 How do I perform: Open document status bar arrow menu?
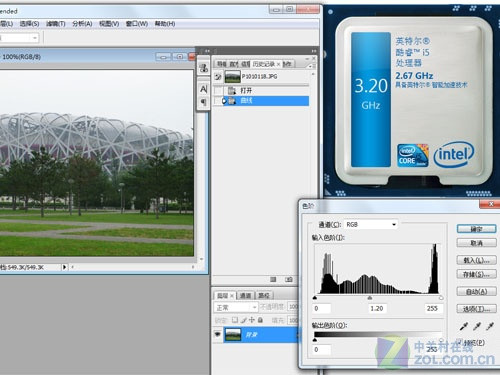(64, 267)
